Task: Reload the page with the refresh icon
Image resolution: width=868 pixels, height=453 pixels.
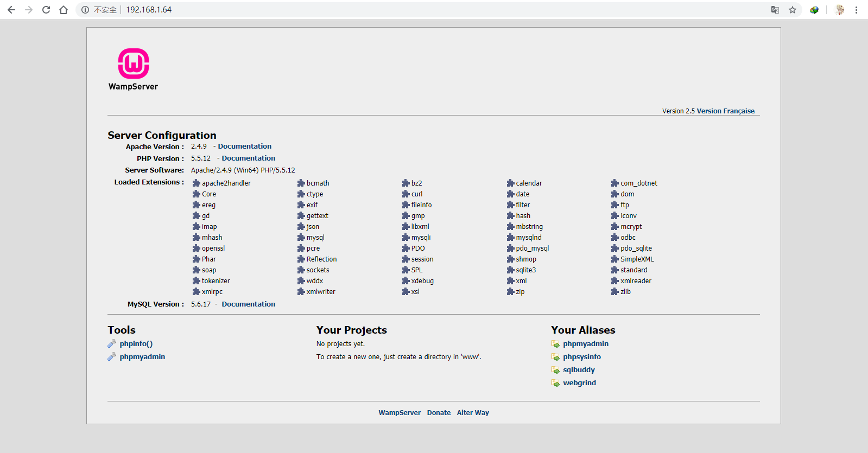Action: coord(46,10)
